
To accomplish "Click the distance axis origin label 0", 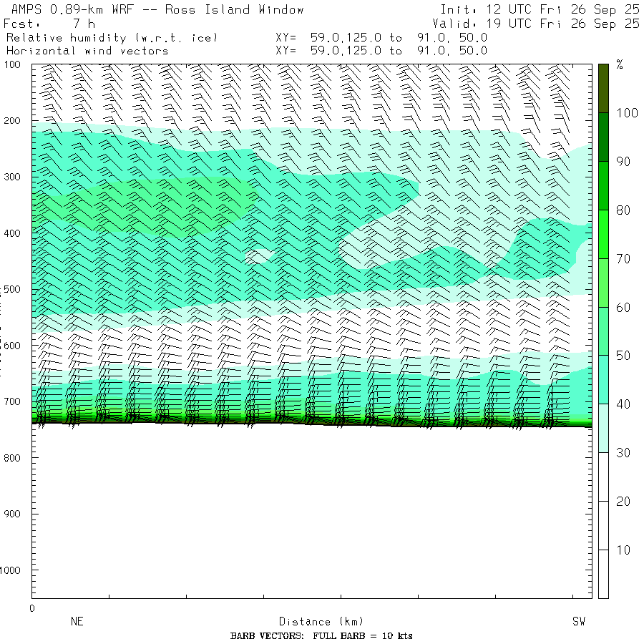I will (32, 608).
